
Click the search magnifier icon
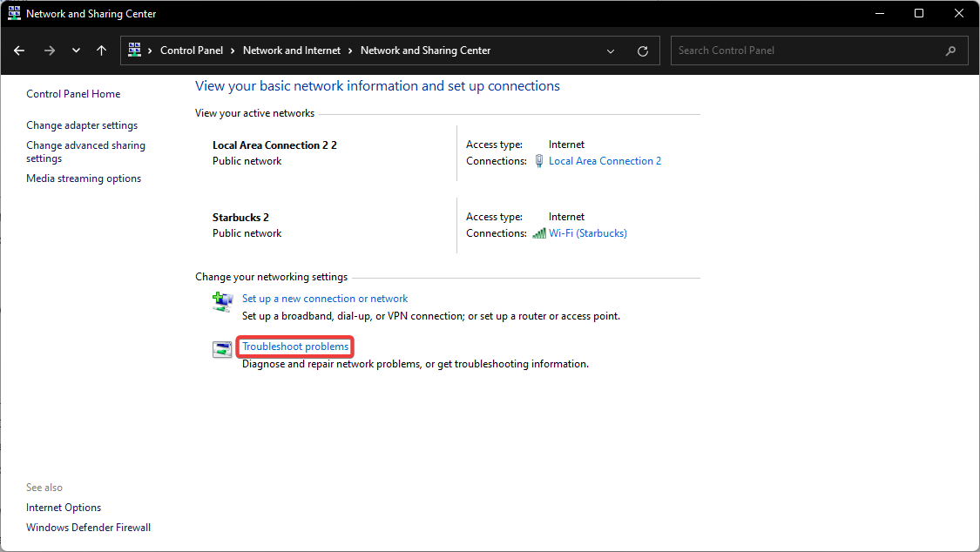point(950,50)
